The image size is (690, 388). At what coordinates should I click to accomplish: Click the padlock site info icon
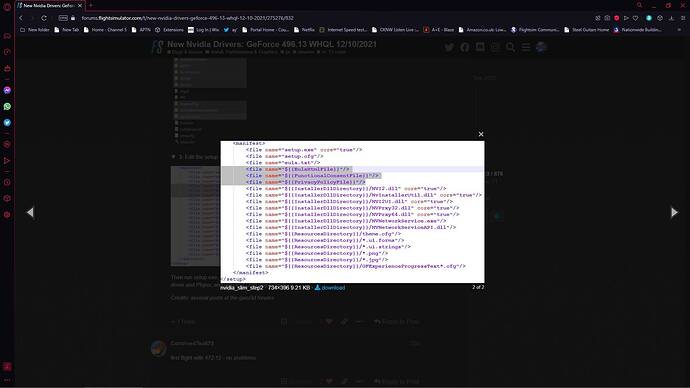coord(73,18)
